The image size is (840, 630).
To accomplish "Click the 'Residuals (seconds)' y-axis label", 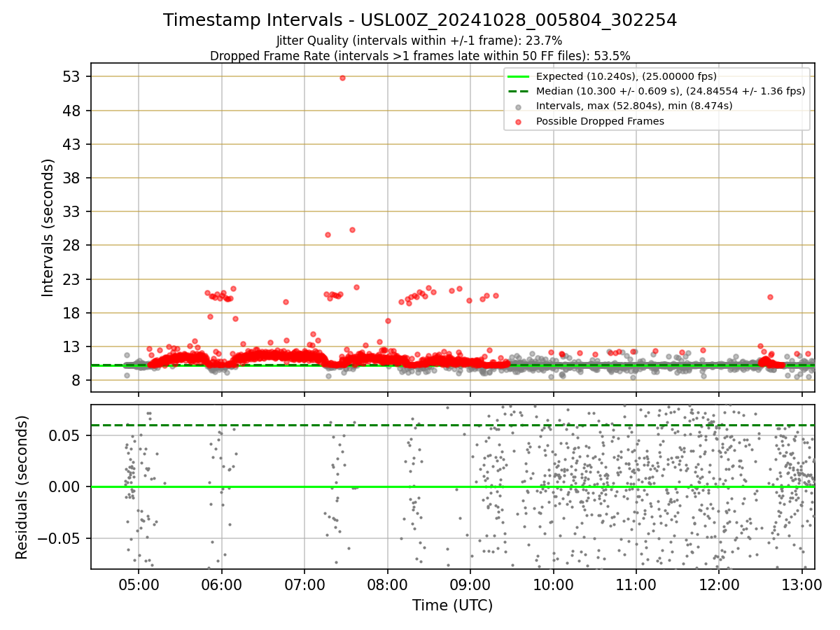I will point(22,487).
